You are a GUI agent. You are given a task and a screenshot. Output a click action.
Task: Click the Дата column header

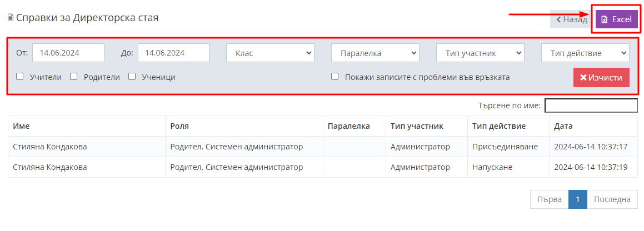point(563,126)
